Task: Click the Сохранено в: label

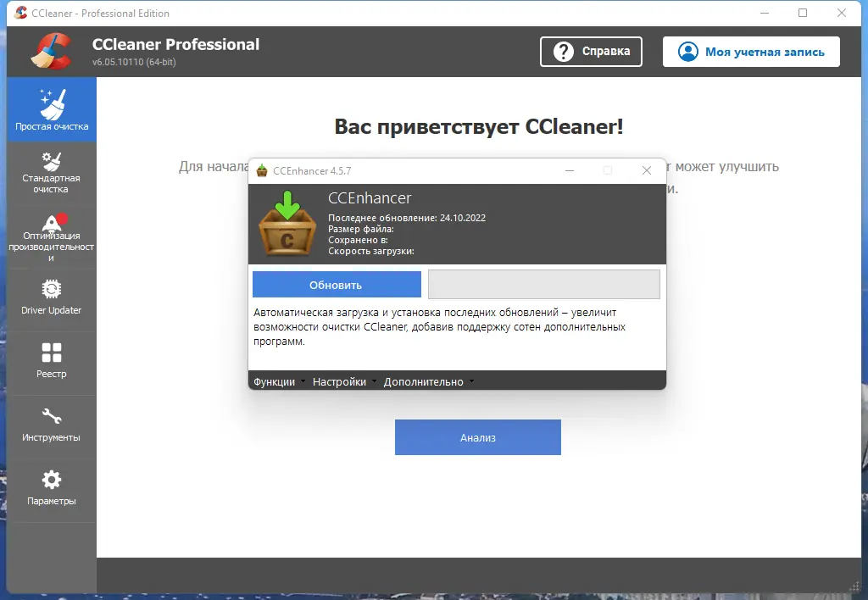Action: [x=359, y=240]
